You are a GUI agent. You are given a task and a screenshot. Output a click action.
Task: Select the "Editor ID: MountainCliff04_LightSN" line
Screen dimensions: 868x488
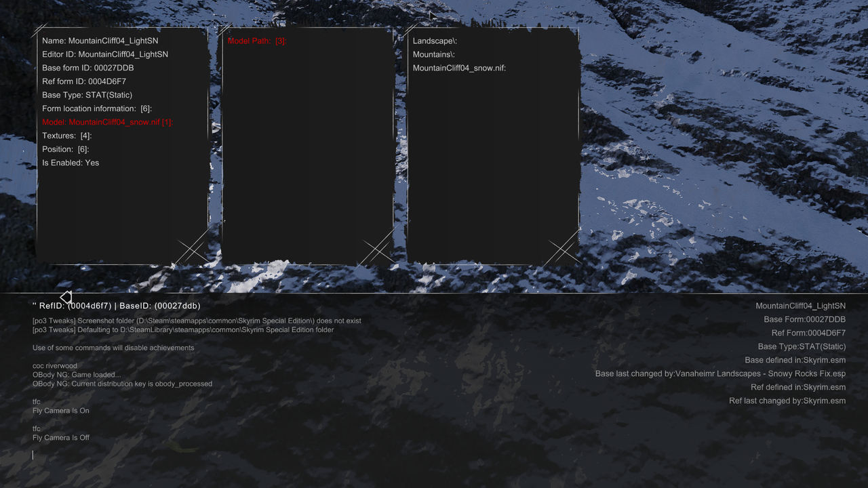pyautogui.click(x=105, y=54)
